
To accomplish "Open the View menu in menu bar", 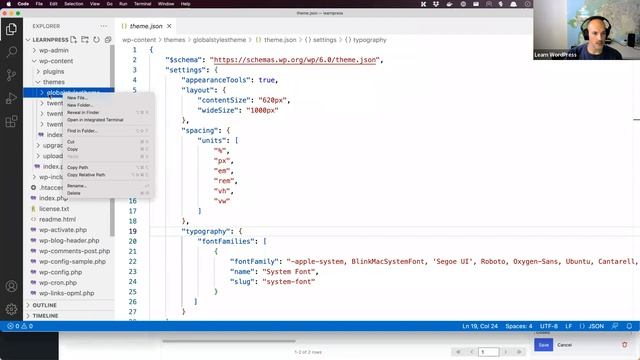I will pyautogui.click(x=95, y=4).
